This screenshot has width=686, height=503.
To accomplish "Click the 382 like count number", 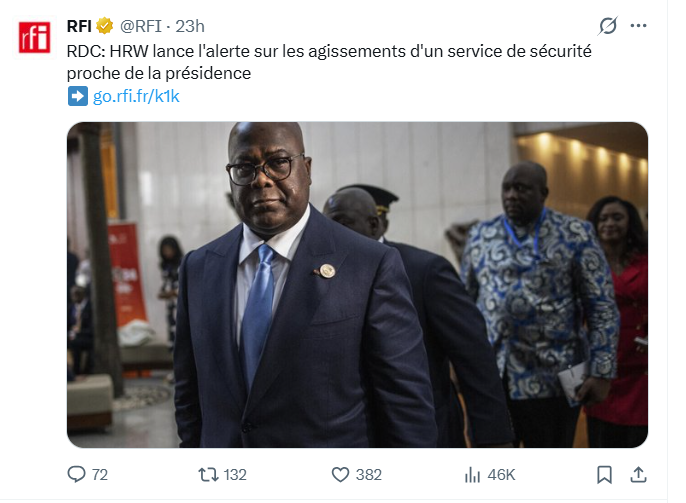I will click(368, 475).
